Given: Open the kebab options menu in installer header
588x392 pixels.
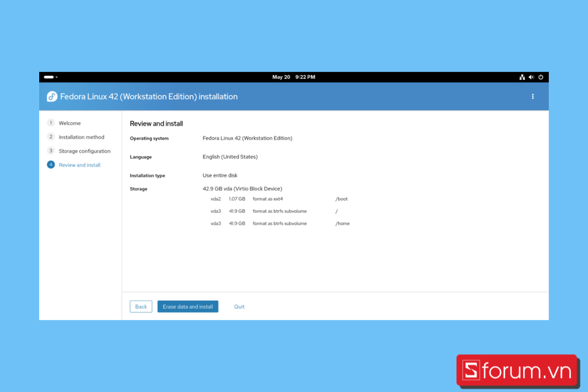Looking at the screenshot, I should coord(533,97).
